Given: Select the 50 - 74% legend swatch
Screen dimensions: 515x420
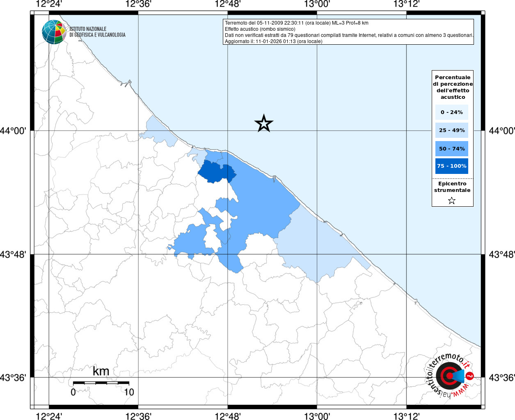Looking at the screenshot, I should [x=452, y=148].
